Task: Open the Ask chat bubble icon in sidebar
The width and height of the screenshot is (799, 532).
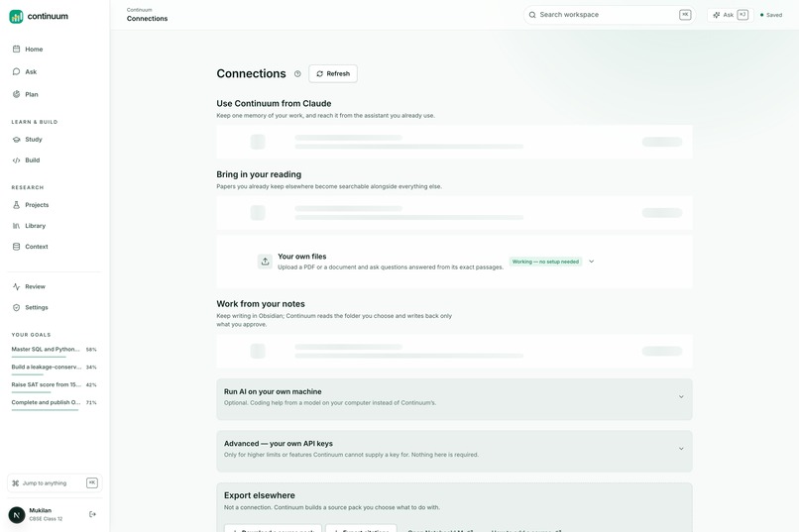Action: (16, 71)
